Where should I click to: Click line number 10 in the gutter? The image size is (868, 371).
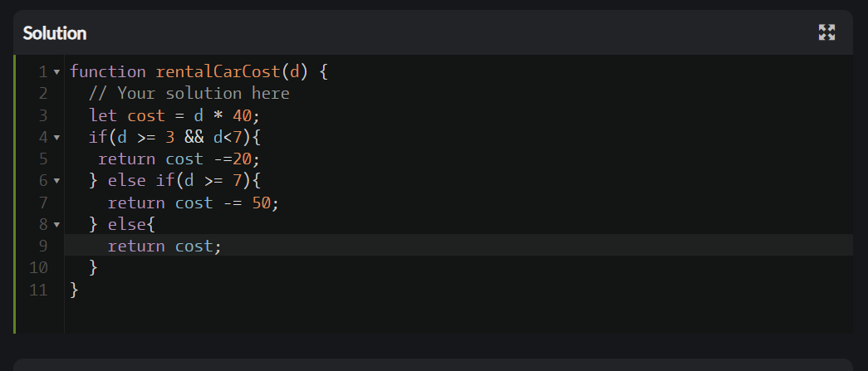pos(39,268)
